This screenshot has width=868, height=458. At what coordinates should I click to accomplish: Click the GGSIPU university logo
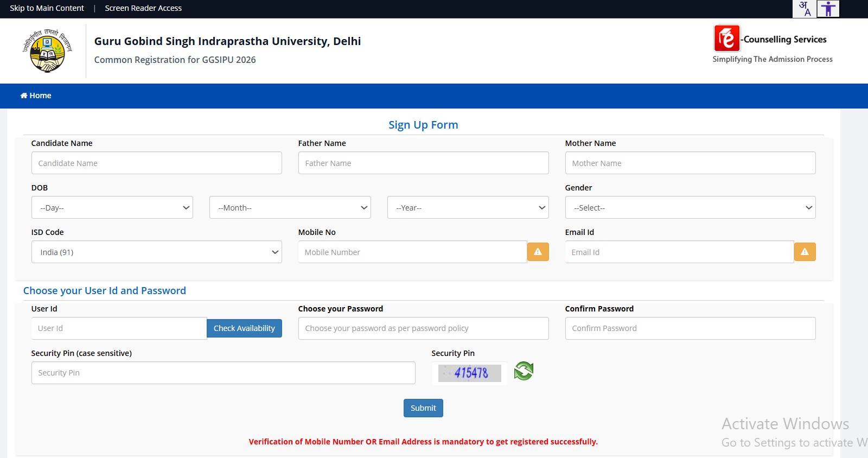tap(47, 51)
